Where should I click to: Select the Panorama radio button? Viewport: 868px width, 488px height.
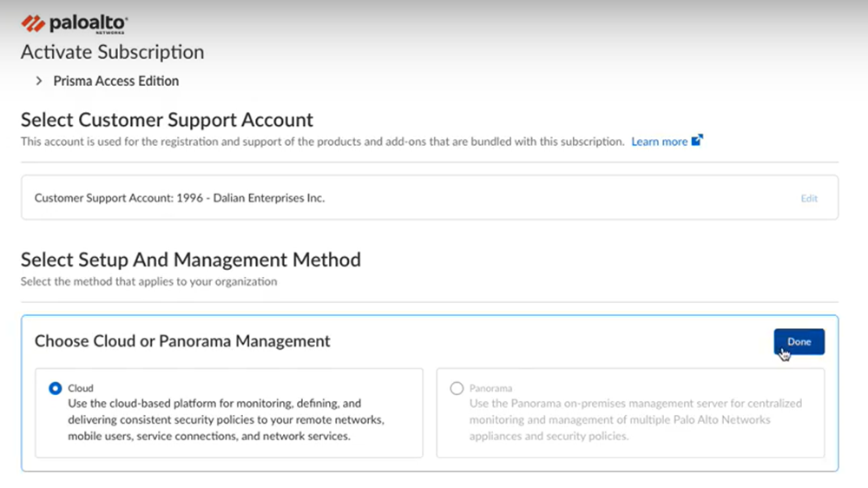click(x=457, y=389)
